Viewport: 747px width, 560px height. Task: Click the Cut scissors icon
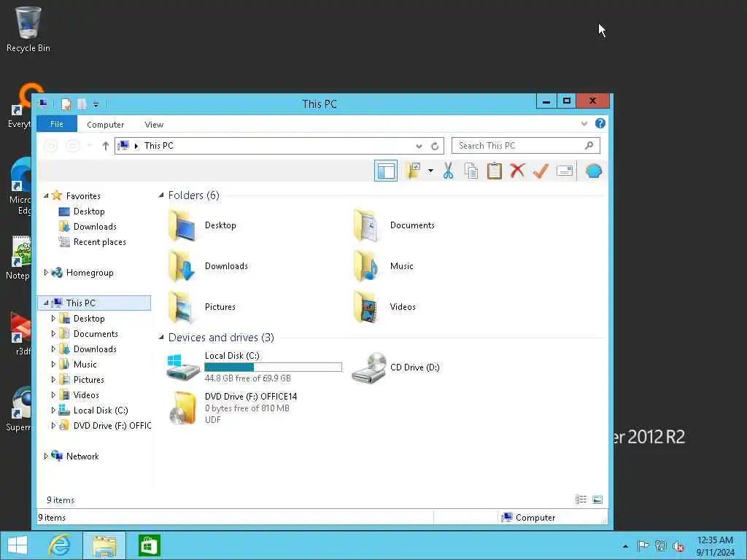point(448,171)
